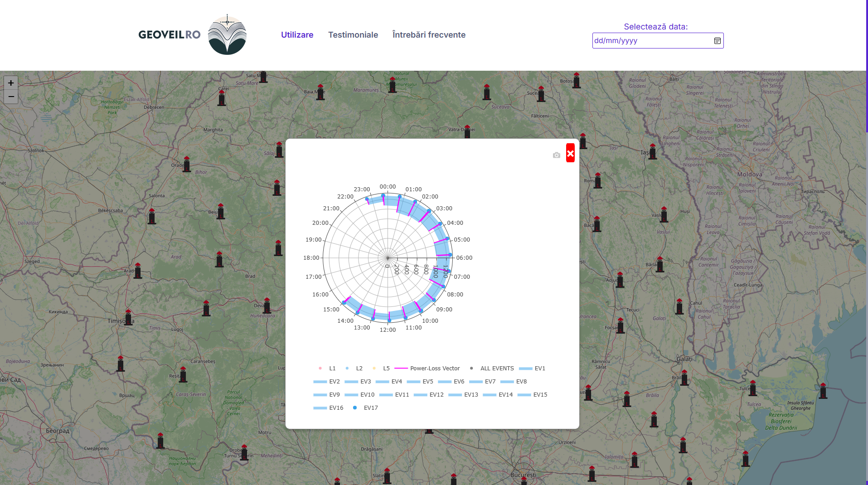Image resolution: width=868 pixels, height=485 pixels.
Task: Toggle EV17 legend color marker
Action: coord(355,408)
